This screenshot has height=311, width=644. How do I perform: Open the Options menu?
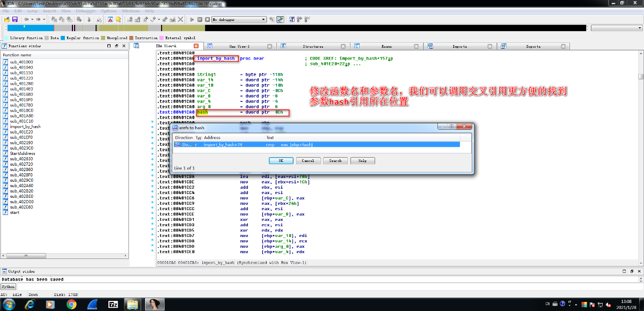click(x=109, y=11)
